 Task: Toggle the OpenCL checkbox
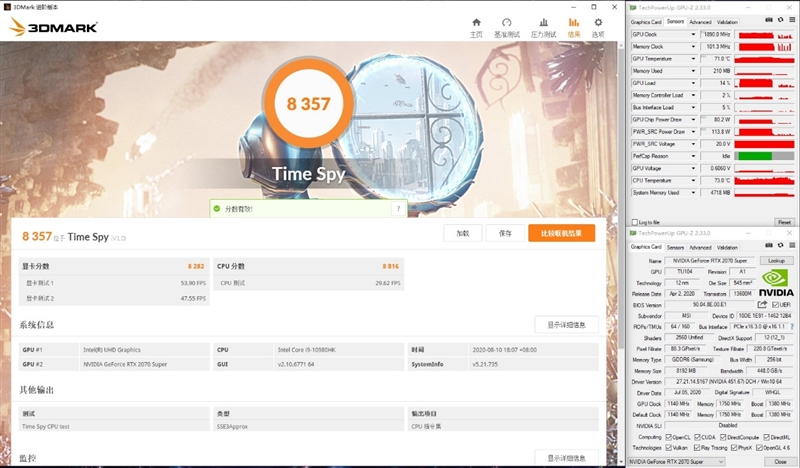click(668, 437)
